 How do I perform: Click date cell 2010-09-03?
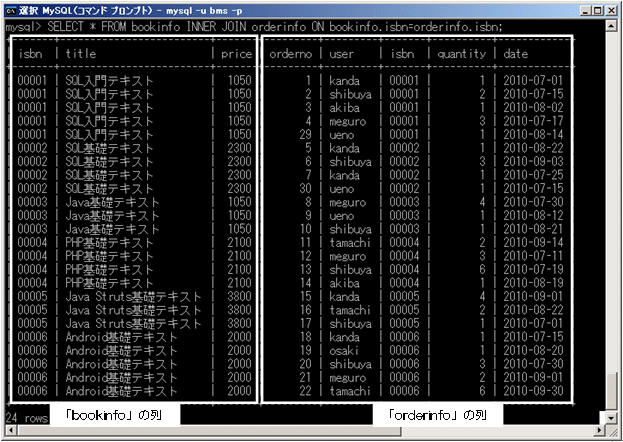(533, 162)
